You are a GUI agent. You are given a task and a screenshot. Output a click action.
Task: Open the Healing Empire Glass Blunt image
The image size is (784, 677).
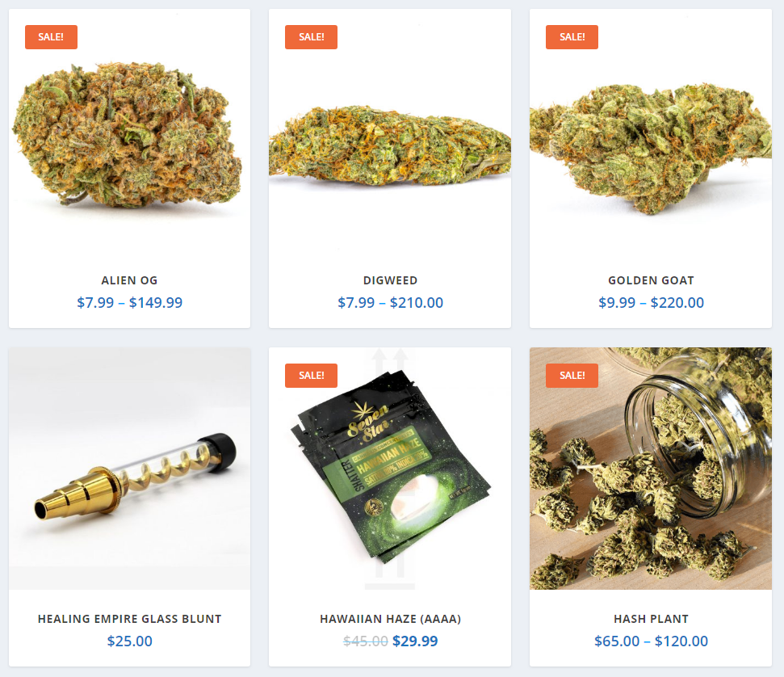tap(129, 469)
